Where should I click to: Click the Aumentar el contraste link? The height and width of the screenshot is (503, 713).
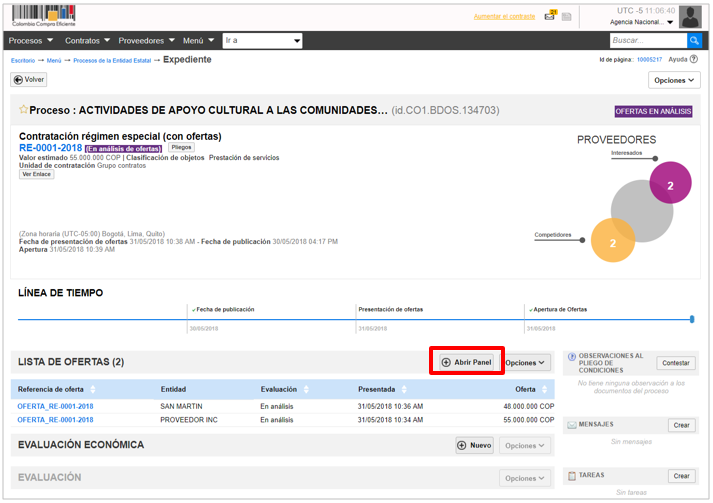tap(504, 17)
